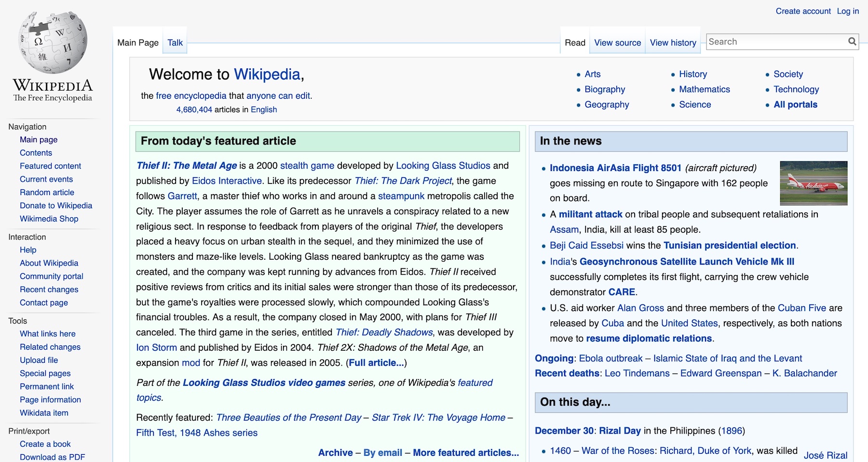Viewport: 868px width, 462px height.
Task: Open the Beji Caid Essebsi link
Action: click(586, 246)
